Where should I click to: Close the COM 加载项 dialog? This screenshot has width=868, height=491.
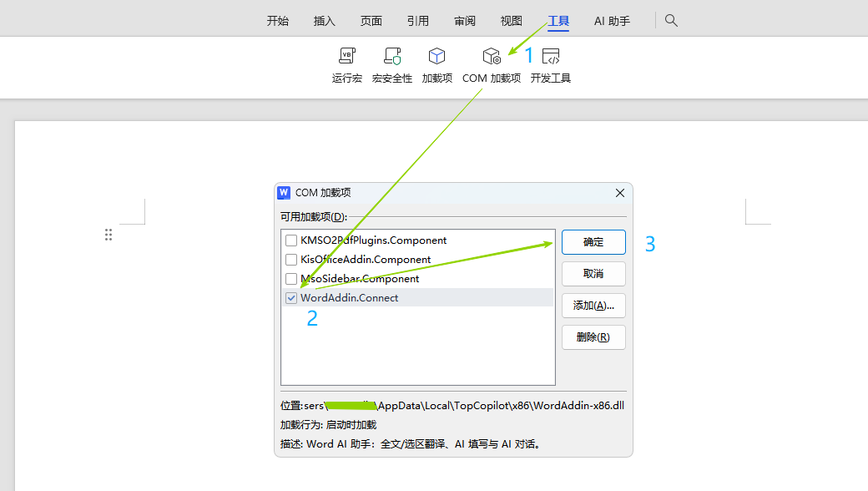[x=620, y=193]
